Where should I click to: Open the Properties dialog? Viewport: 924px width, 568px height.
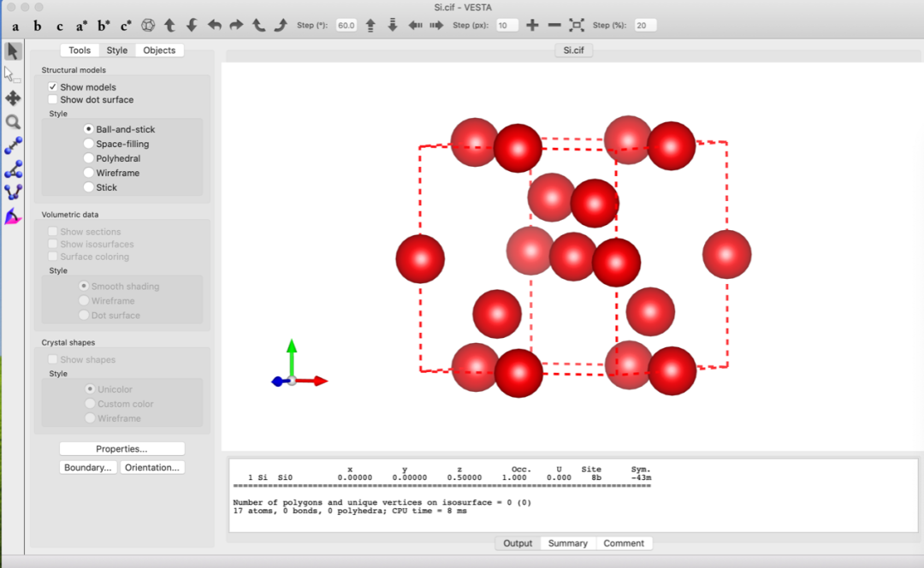pos(122,449)
